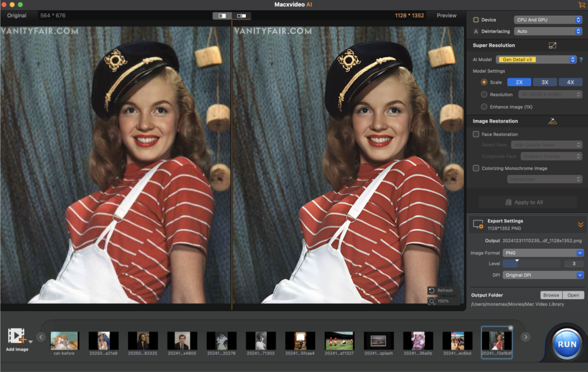The height and width of the screenshot is (372, 588).
Task: Enable the Face Restoration checkbox
Action: click(476, 134)
